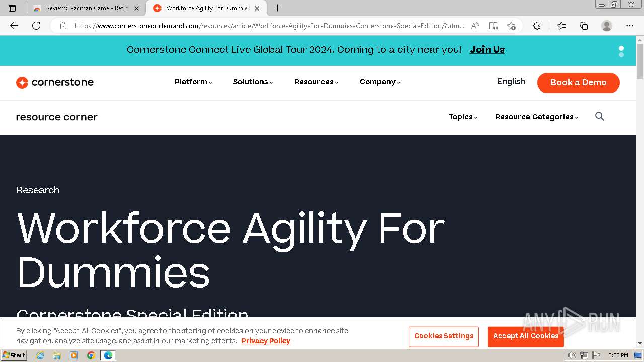Click the Edge taskbar icon
Viewport: 644px width, 362px height.
tap(108, 355)
